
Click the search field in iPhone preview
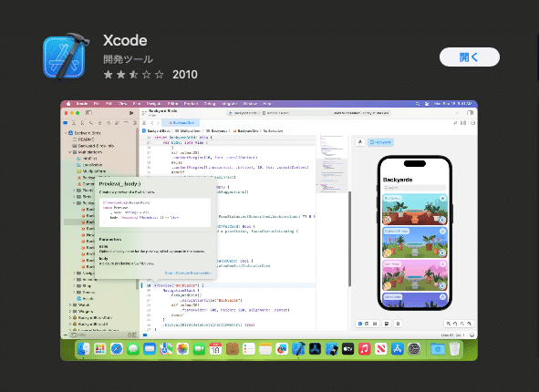tap(415, 188)
